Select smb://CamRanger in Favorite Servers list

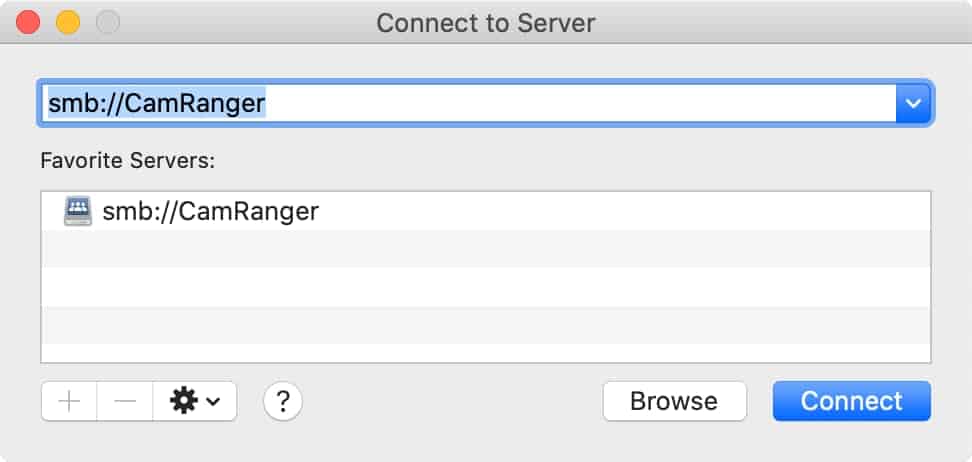click(485, 211)
